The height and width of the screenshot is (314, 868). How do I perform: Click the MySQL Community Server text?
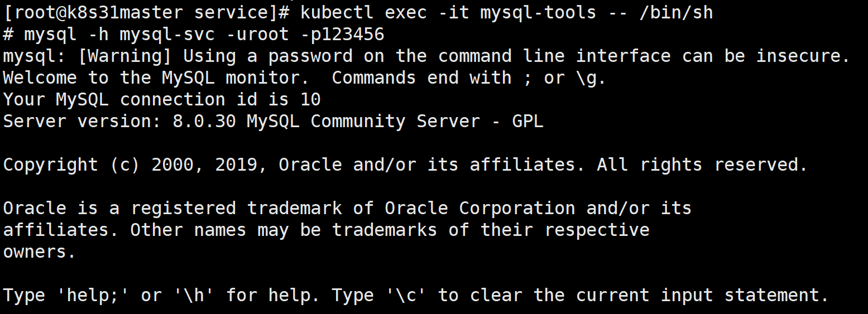363,122
